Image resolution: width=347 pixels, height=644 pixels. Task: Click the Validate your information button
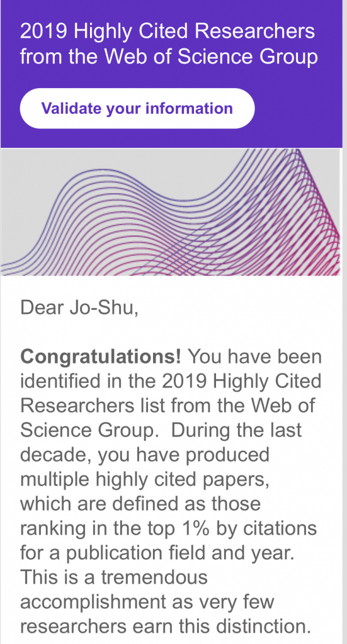[x=137, y=108]
